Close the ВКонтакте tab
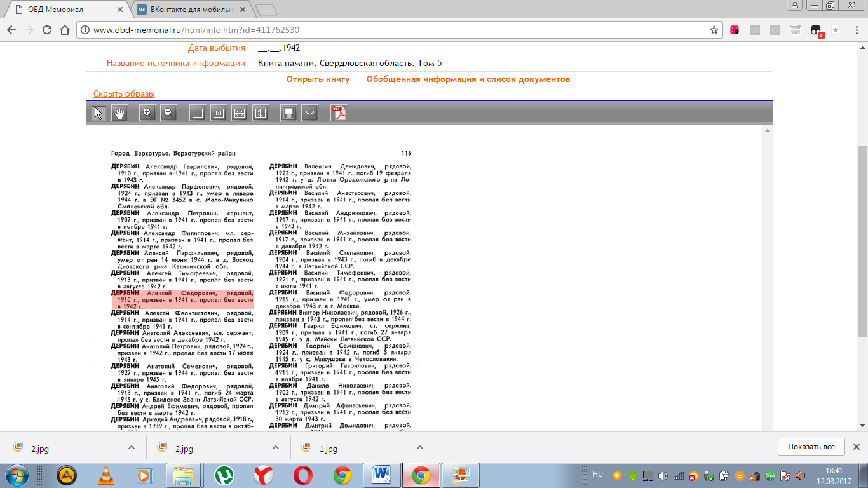 pos(242,10)
